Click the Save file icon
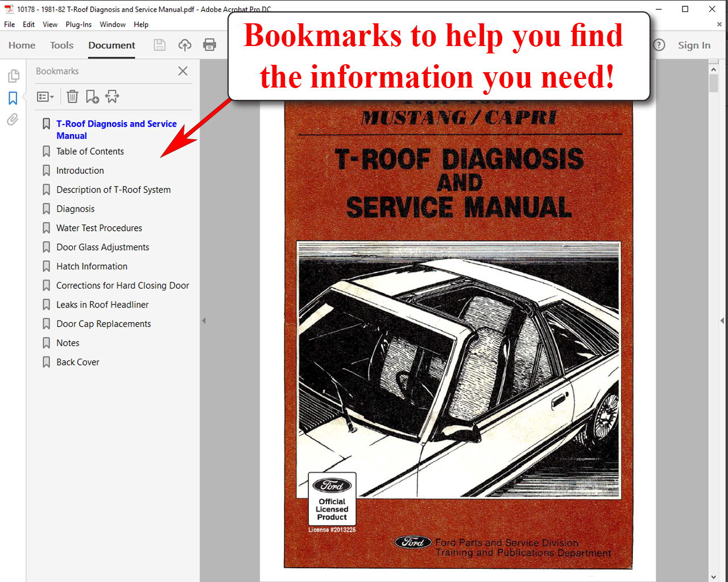The height and width of the screenshot is (582, 728). 160,45
